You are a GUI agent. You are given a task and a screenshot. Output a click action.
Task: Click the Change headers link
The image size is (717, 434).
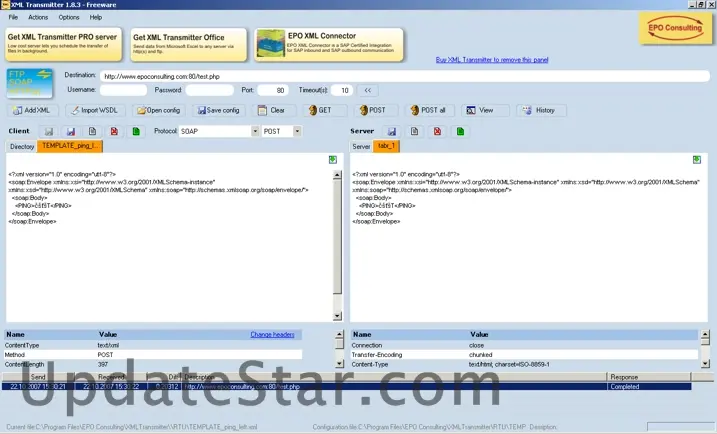[x=273, y=335]
